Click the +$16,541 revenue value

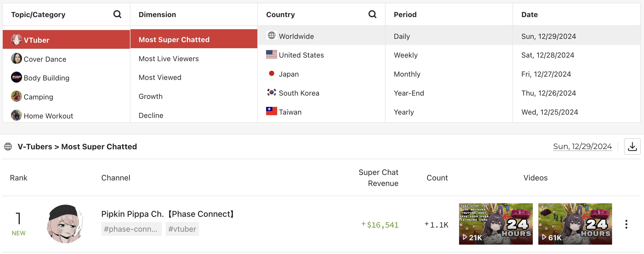click(380, 225)
